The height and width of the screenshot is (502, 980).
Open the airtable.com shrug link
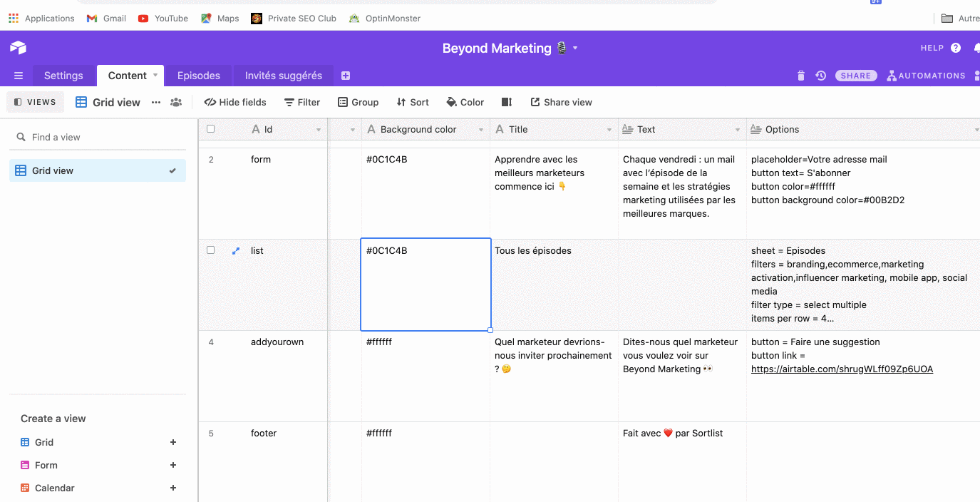click(842, 369)
